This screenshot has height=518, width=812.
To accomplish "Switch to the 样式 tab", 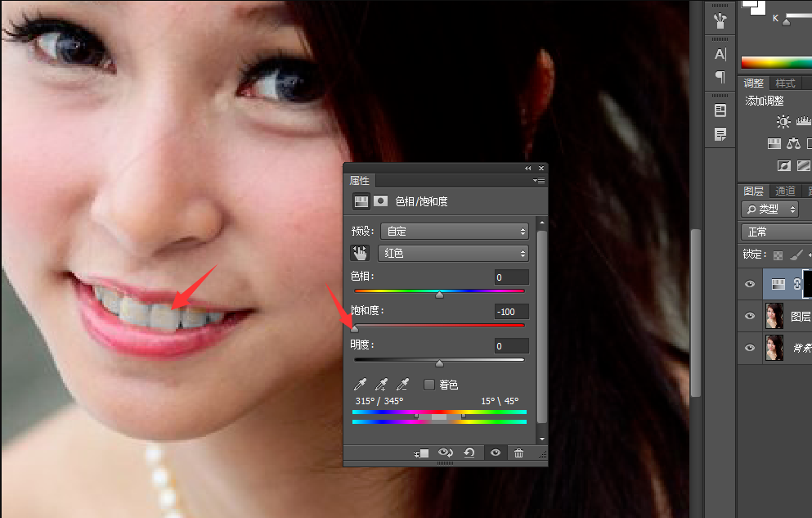I will coord(785,83).
